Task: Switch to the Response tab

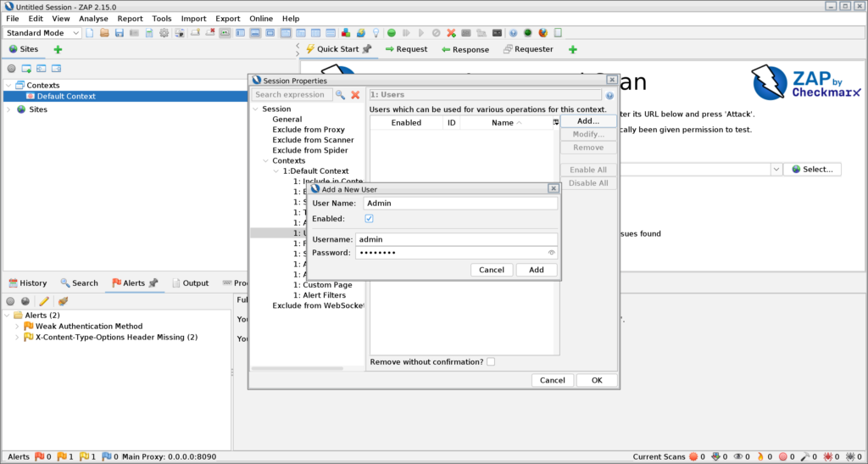Action: (465, 49)
